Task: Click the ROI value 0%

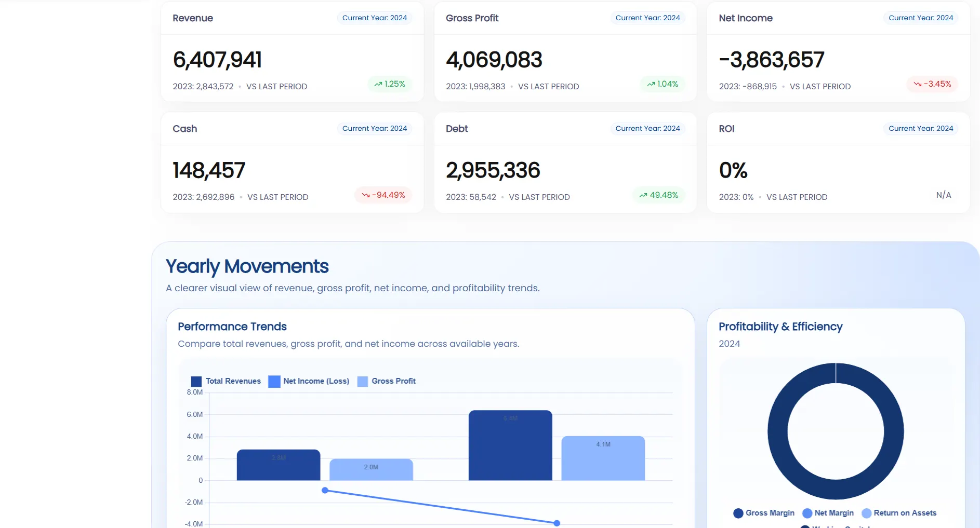Action: (733, 170)
